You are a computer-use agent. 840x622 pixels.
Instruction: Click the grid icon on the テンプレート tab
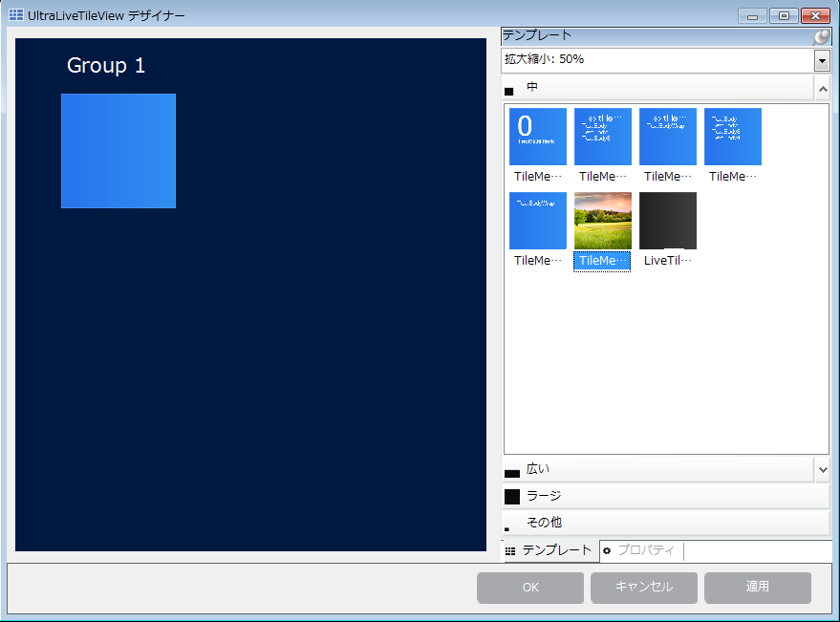tap(509, 550)
